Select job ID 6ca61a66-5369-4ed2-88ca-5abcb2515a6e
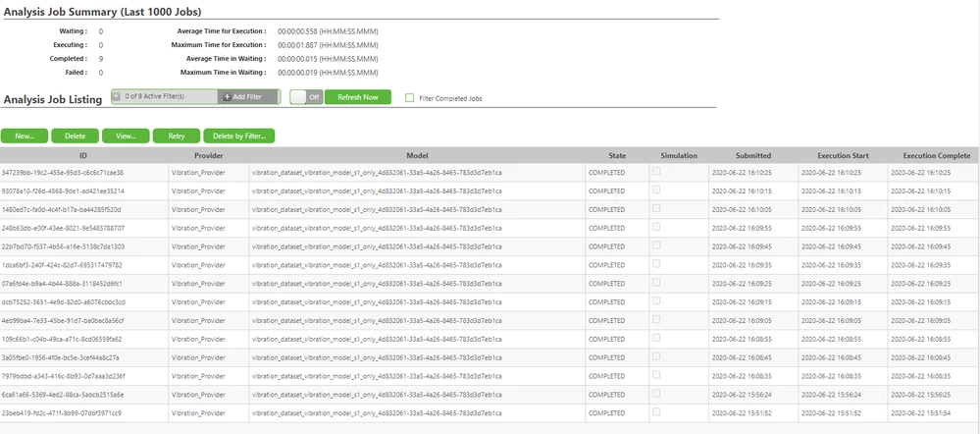The width and height of the screenshot is (980, 434). [x=63, y=395]
